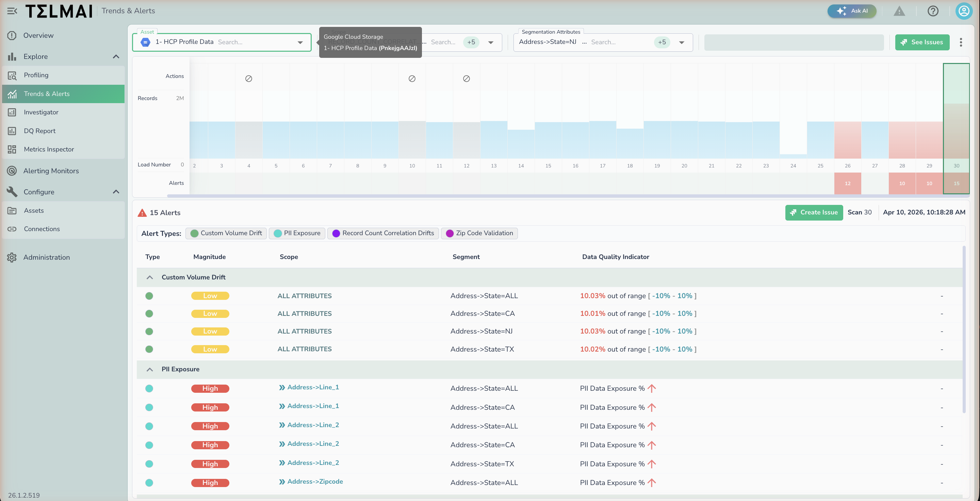This screenshot has height=501, width=980.
Task: Open the user profile avatar menu
Action: tap(964, 11)
